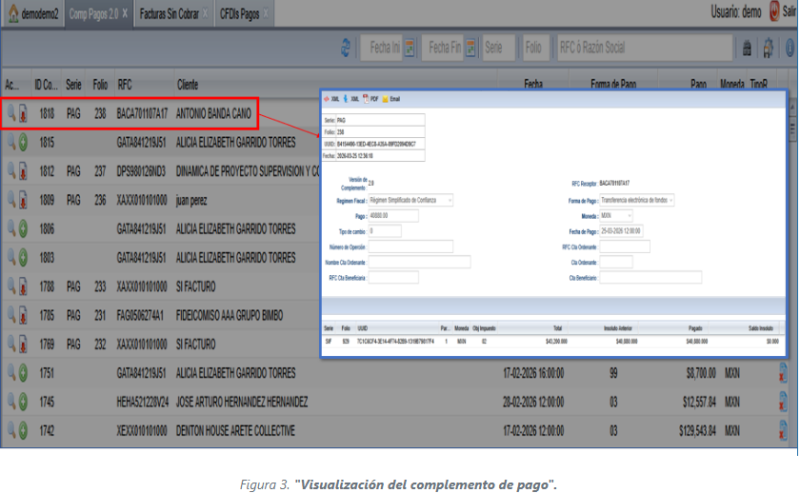The image size is (800, 493).
Task: Click the Email button in the detail popup
Action: [x=391, y=99]
